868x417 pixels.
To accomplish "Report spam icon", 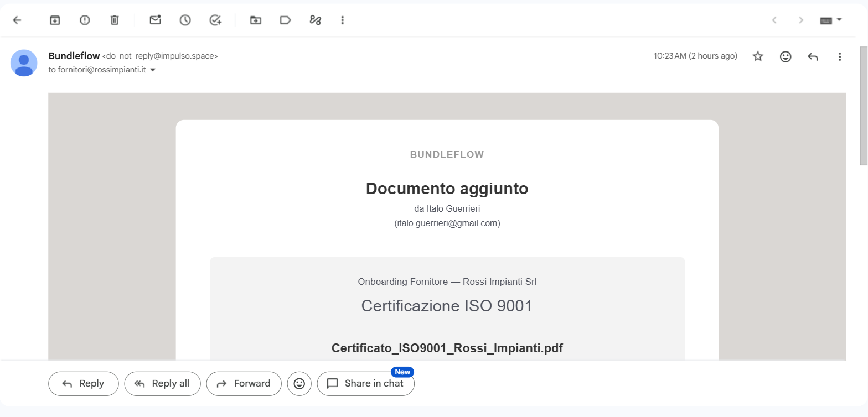I will click(85, 20).
